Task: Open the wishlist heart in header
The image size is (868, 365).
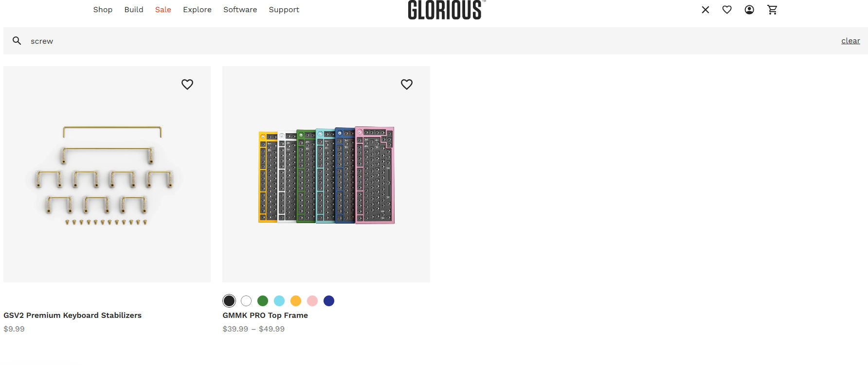Action: pyautogui.click(x=727, y=10)
